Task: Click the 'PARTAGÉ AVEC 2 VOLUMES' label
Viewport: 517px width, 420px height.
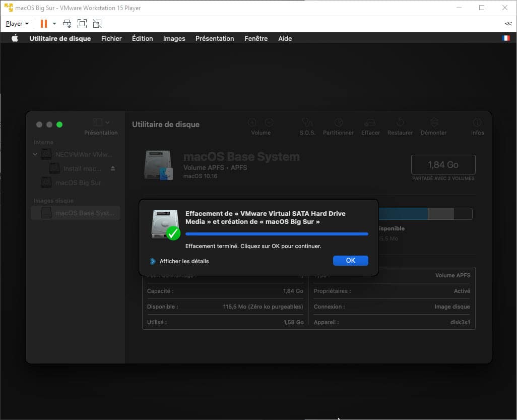Action: [x=443, y=178]
